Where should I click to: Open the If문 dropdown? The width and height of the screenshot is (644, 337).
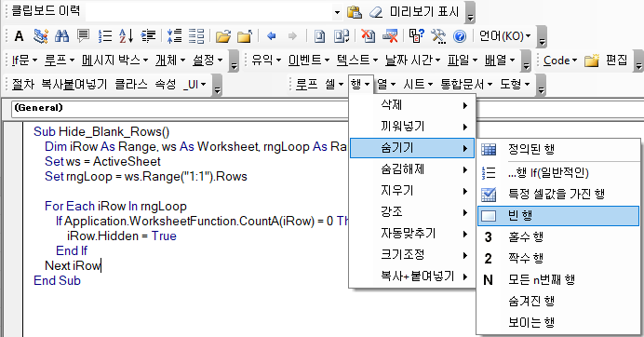coord(24,61)
